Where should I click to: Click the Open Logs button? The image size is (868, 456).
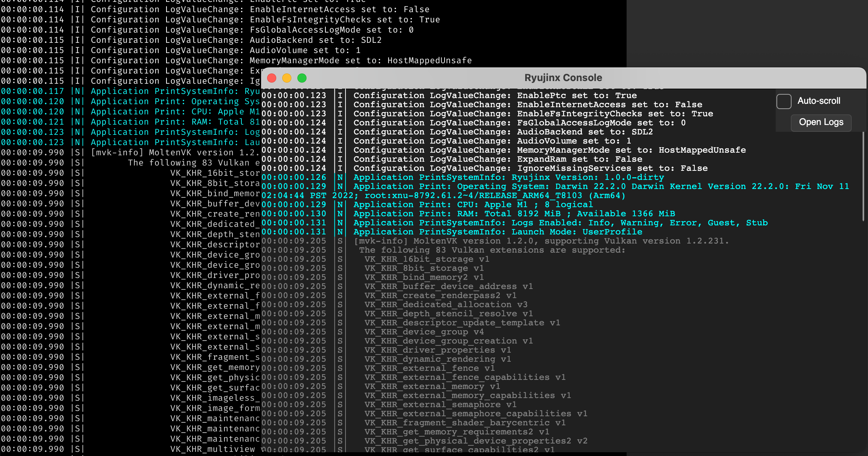(x=821, y=122)
